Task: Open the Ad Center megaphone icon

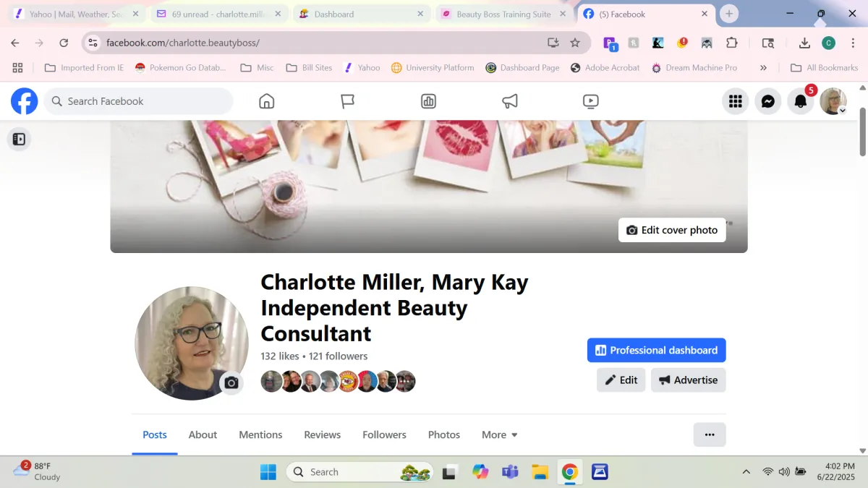Action: pos(510,101)
